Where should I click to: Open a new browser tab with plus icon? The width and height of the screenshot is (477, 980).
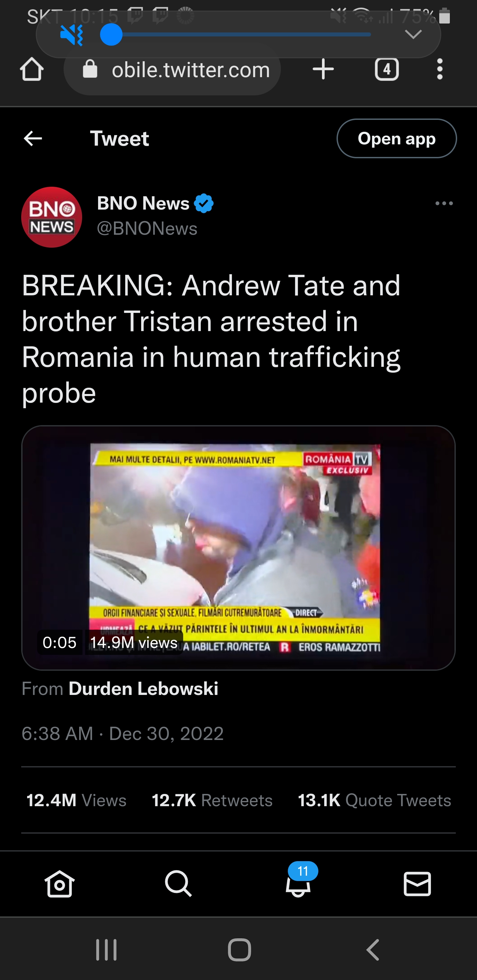pos(323,69)
